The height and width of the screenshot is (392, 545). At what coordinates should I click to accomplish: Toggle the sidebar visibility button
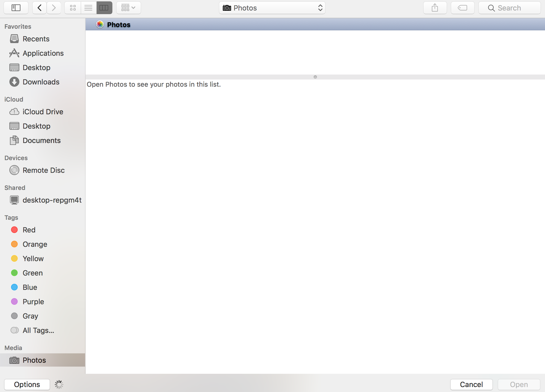(x=16, y=8)
